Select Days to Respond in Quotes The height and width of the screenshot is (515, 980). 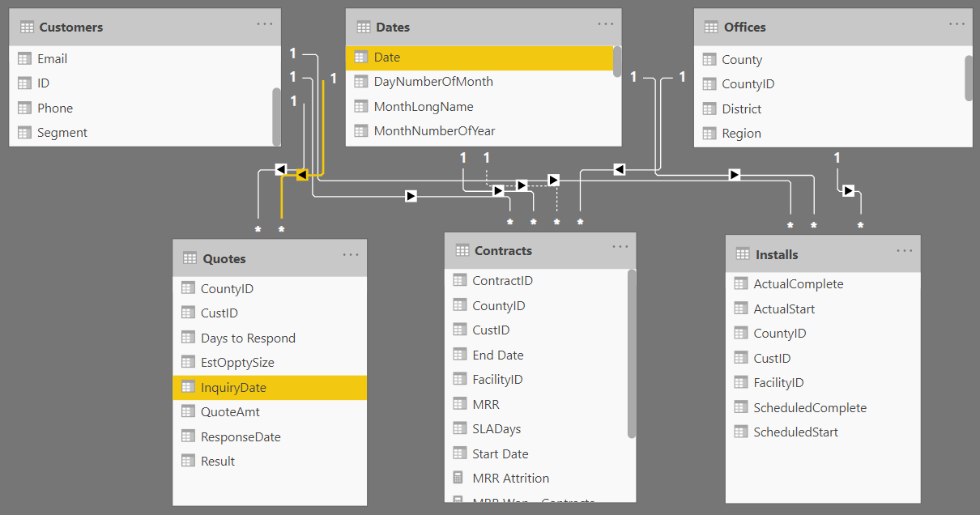click(x=270, y=338)
